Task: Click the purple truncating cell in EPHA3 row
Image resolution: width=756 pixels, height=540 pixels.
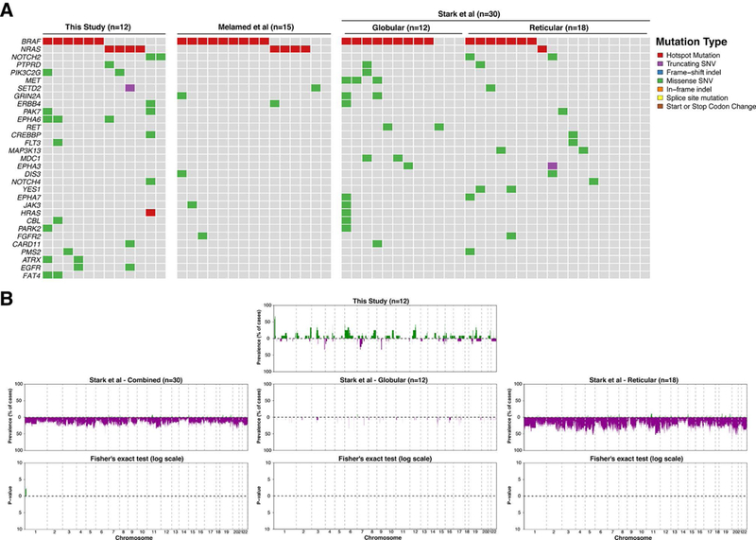Action: 553,166
